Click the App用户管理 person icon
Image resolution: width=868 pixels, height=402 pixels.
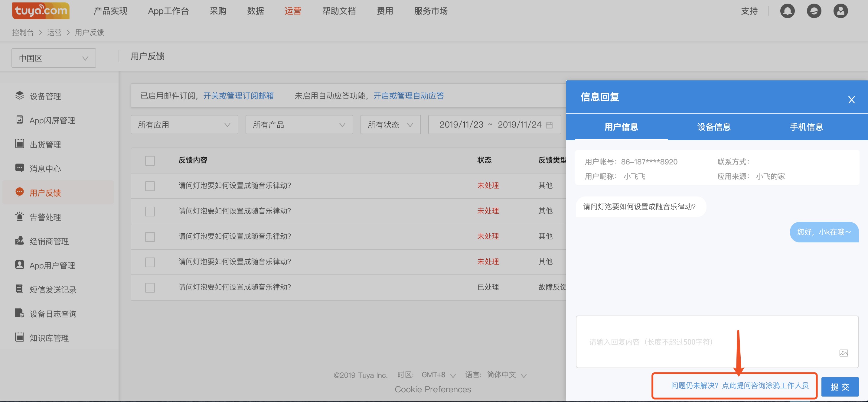(20, 265)
